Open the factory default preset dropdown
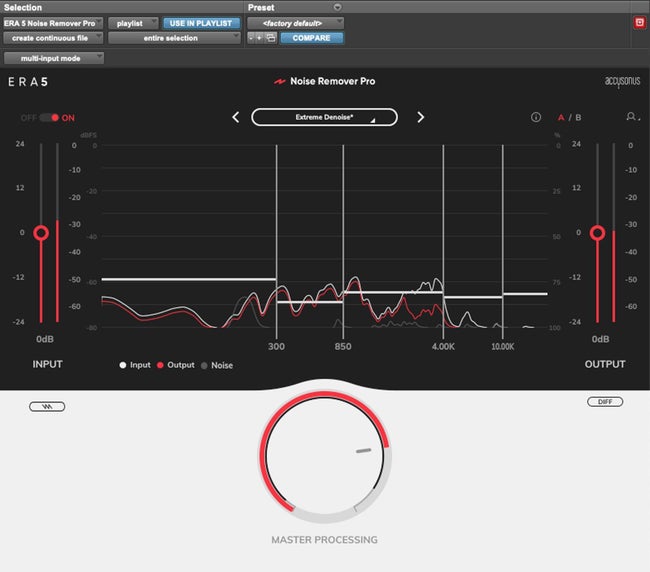The height and width of the screenshot is (572, 650). [295, 23]
